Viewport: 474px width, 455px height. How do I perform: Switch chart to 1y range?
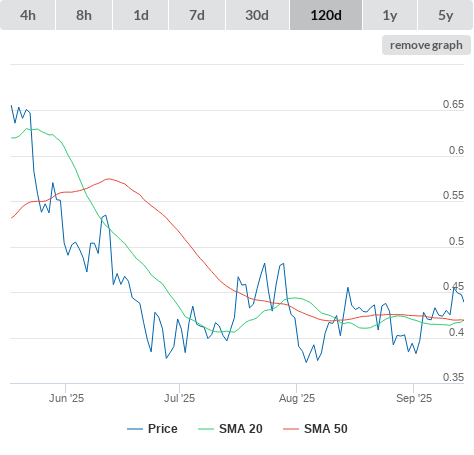[390, 15]
